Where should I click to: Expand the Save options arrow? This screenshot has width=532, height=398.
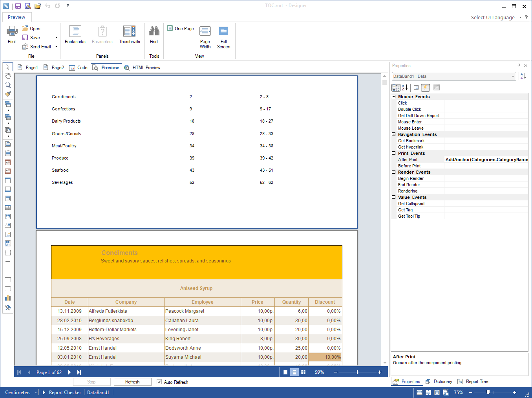(56, 38)
